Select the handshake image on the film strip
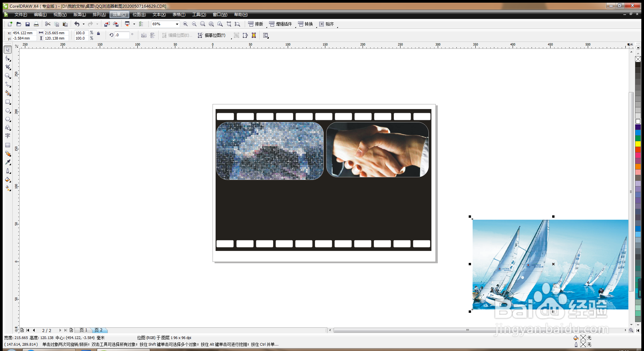The height and width of the screenshot is (351, 644). (377, 150)
